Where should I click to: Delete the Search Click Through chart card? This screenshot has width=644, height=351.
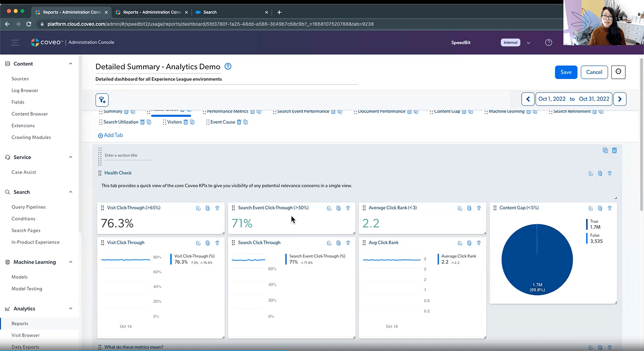click(x=348, y=243)
